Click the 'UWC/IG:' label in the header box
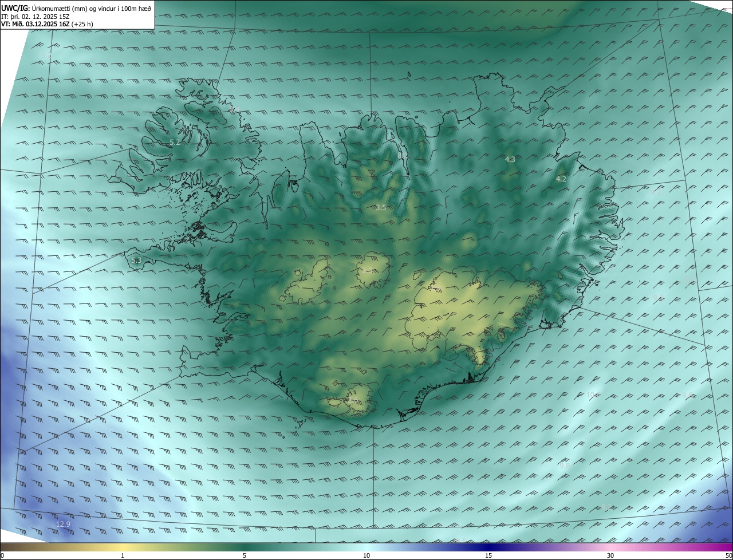733x560 pixels. coord(15,8)
